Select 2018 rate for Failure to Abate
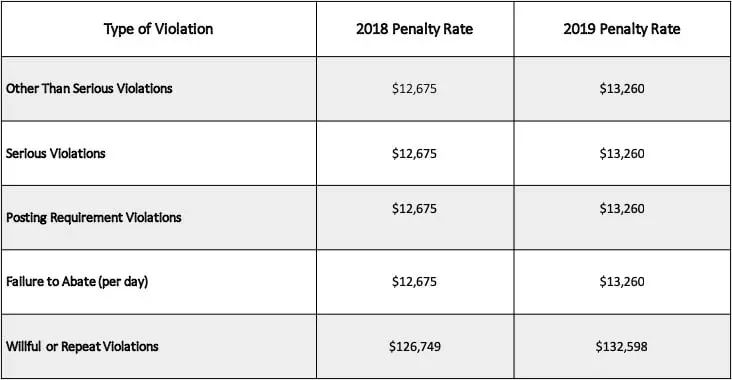This screenshot has height=380, width=732. pyautogui.click(x=415, y=282)
